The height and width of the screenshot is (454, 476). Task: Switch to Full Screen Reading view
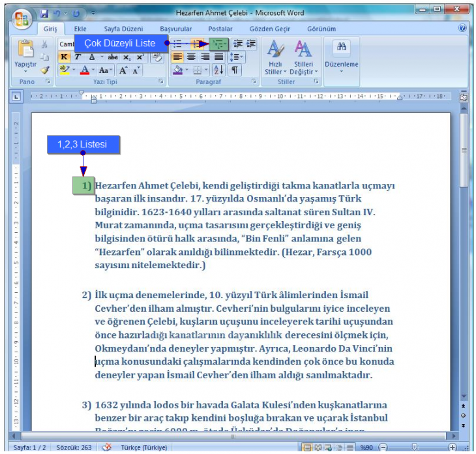(x=318, y=447)
